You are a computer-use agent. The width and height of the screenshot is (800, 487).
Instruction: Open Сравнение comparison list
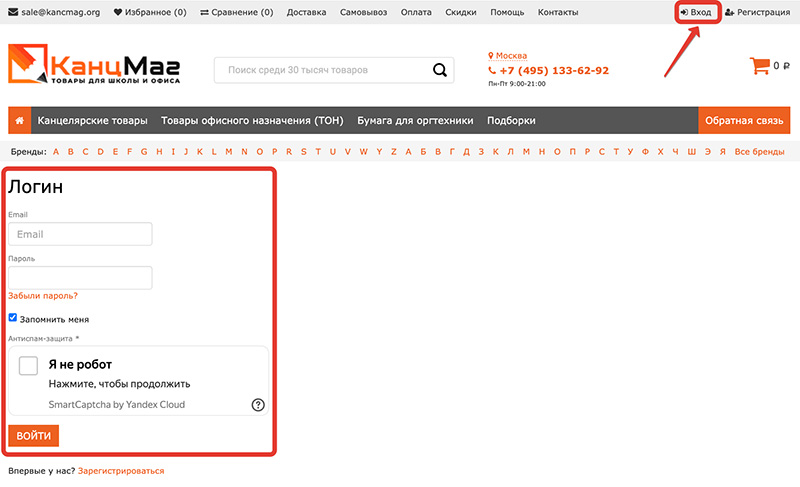coord(237,12)
